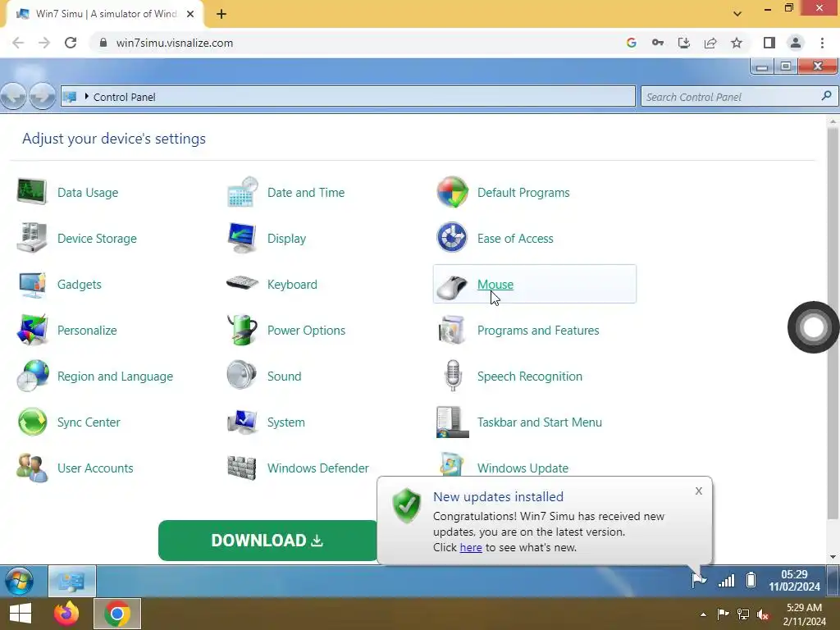The image size is (840, 630).
Task: Open the Sync Center green icon
Action: point(32,422)
